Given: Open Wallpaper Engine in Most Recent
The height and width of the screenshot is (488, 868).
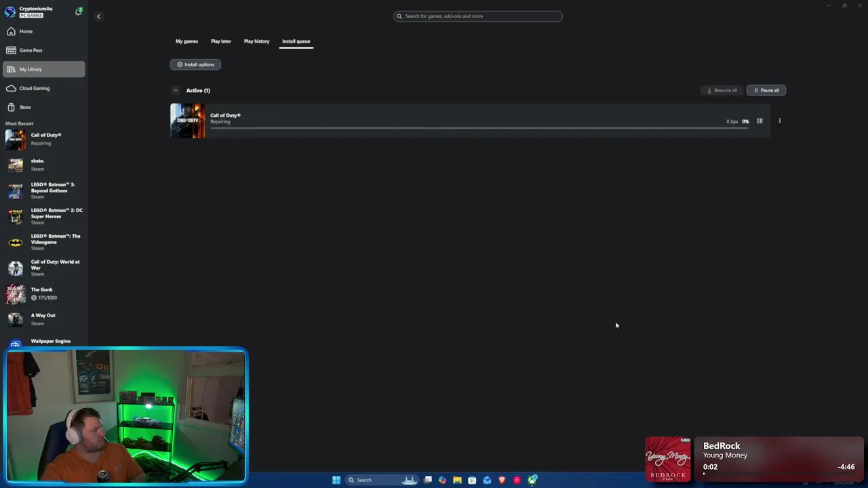Looking at the screenshot, I should (43, 342).
